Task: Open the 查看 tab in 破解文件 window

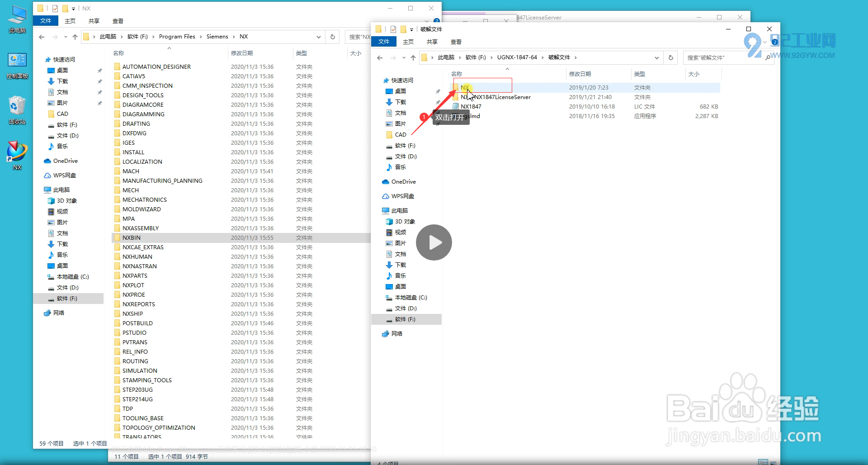Action: [456, 42]
